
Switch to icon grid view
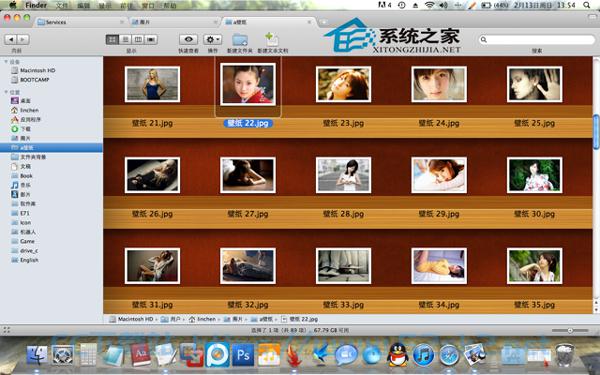[x=112, y=39]
